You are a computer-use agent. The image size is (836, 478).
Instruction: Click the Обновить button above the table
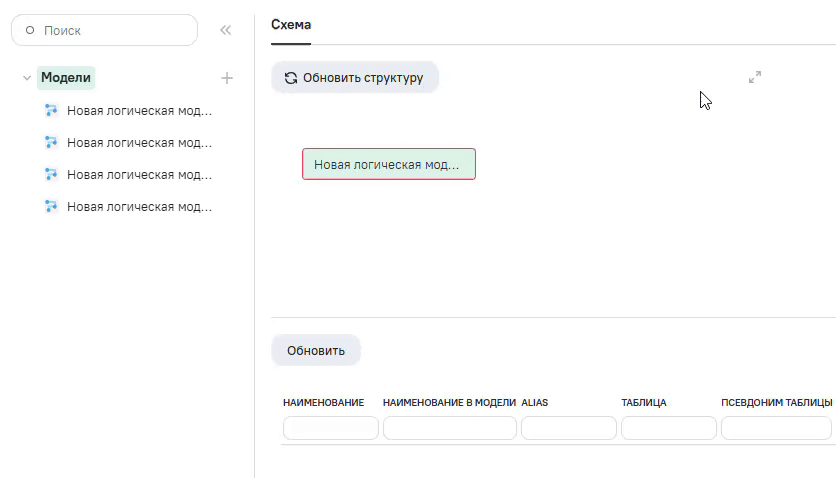tap(316, 351)
